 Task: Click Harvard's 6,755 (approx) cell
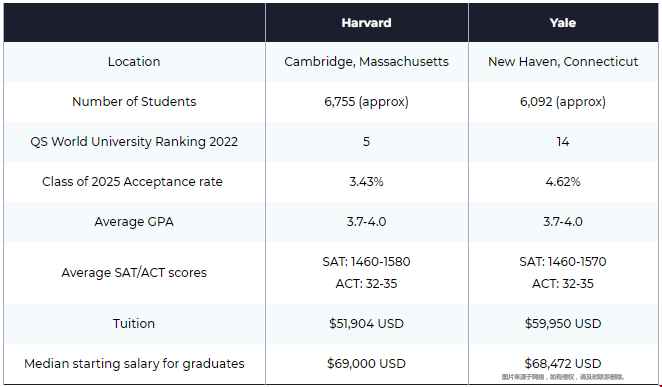[x=366, y=102]
